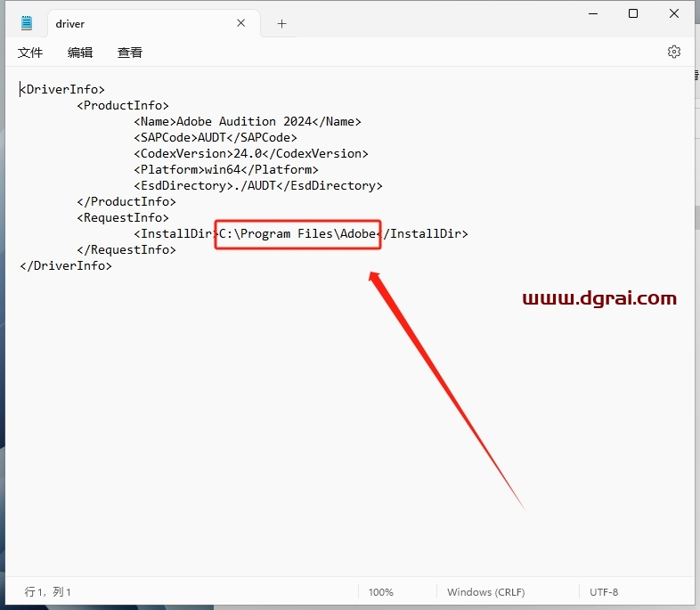700x610 pixels.
Task: Open the 编辑 menu
Action: pos(80,53)
